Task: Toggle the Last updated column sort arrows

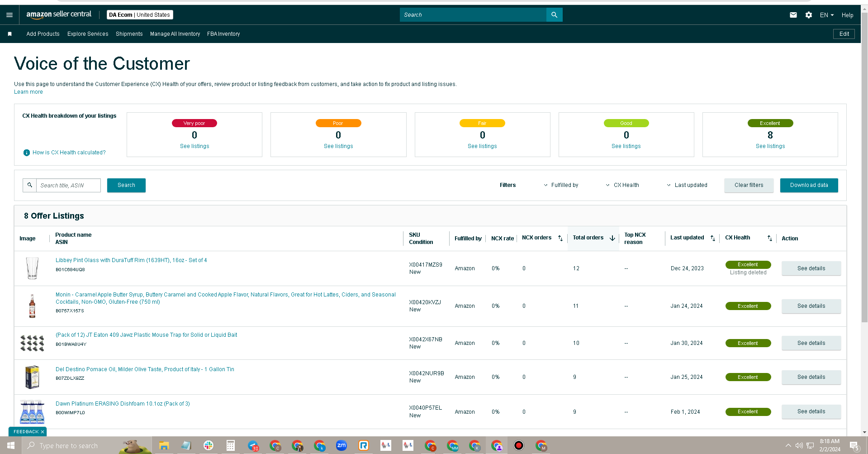Action: click(x=713, y=238)
